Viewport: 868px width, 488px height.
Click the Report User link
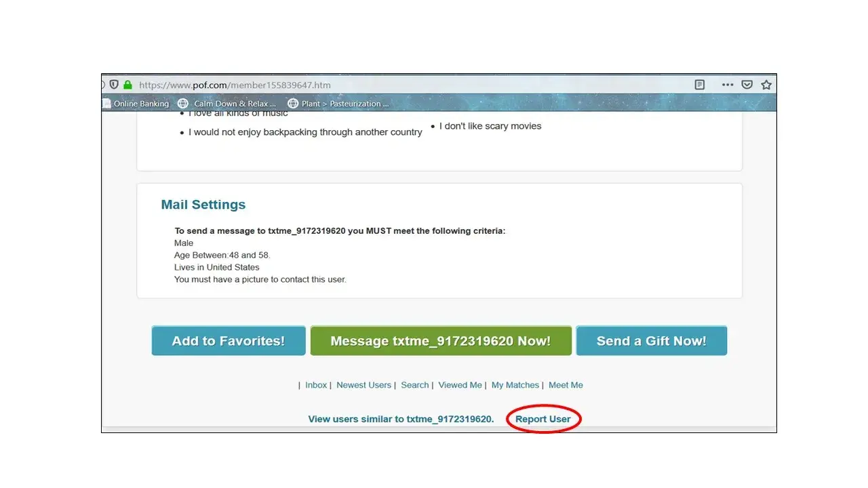pyautogui.click(x=543, y=419)
